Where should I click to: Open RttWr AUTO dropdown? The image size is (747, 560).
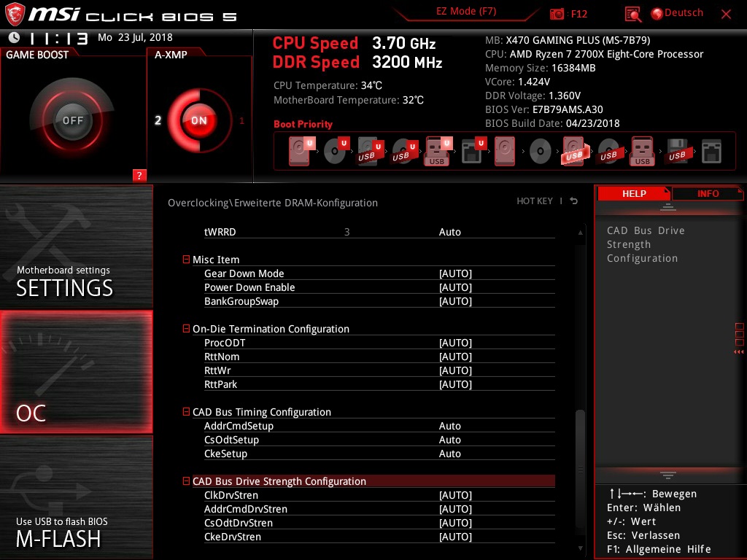click(455, 370)
